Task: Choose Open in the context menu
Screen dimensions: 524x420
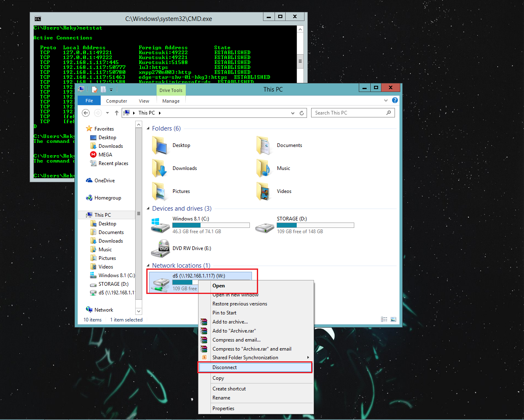Action: click(x=256, y=286)
